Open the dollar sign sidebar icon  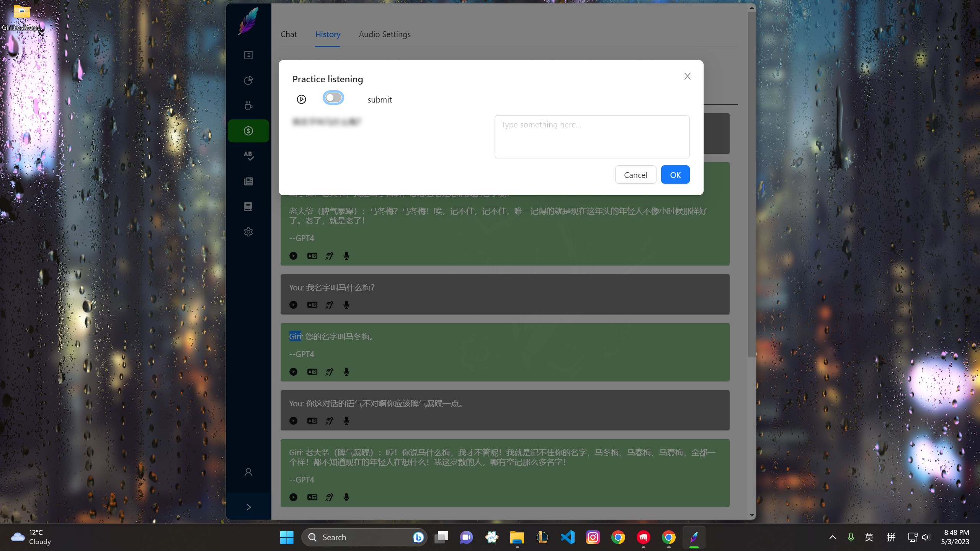click(248, 131)
